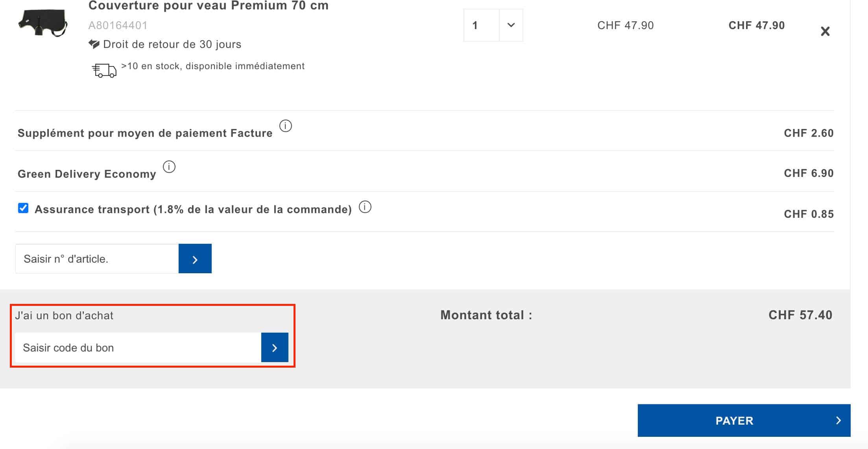Image resolution: width=868 pixels, height=449 pixels.
Task: Open the info tooltip for payment surcharge
Action: point(286,126)
